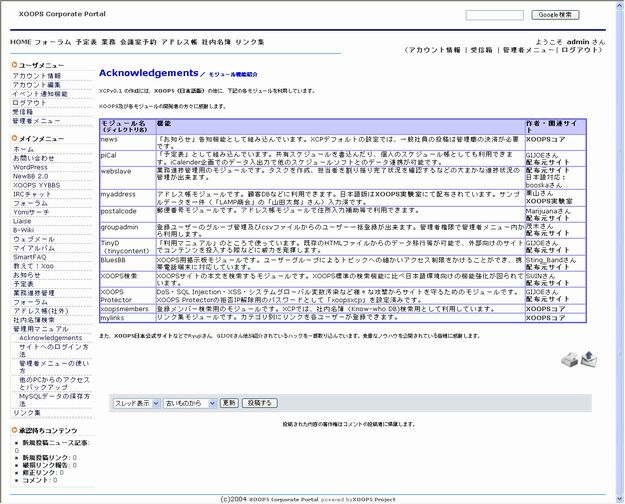Image resolution: width=625 pixels, height=504 pixels.
Task: Click アカウント情報 link in header
Action: (434, 50)
